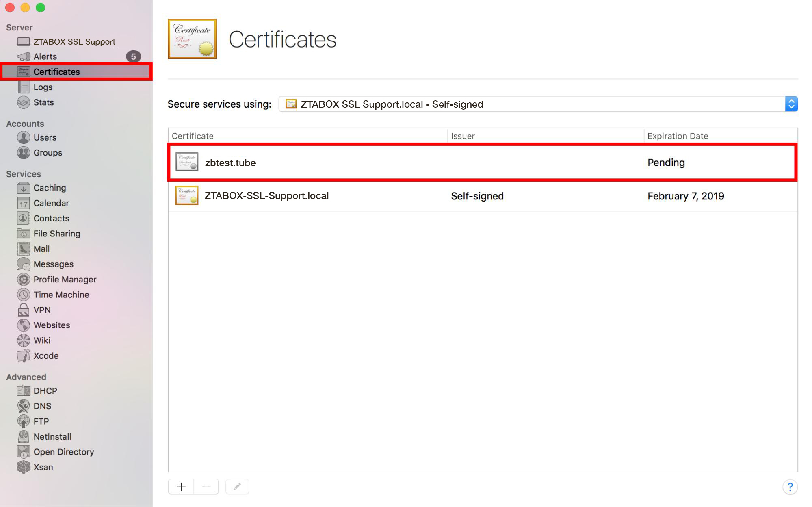
Task: Click the Xcode hammer icon
Action: click(24, 356)
